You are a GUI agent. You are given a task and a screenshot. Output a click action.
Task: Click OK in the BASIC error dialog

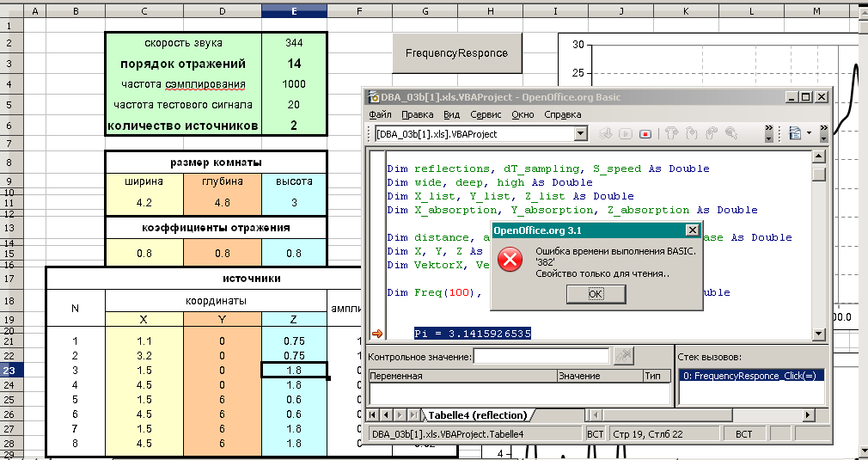pos(596,294)
